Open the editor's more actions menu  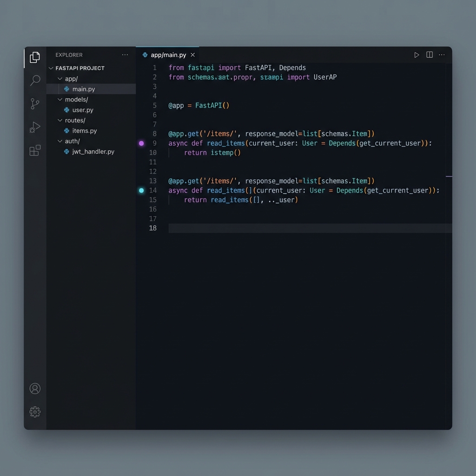[x=441, y=54]
